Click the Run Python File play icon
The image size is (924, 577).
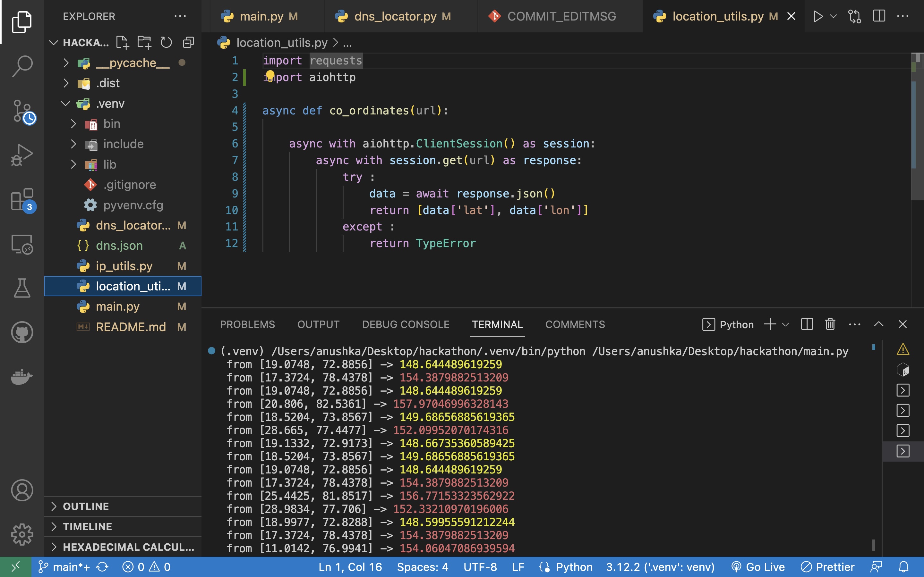click(817, 16)
